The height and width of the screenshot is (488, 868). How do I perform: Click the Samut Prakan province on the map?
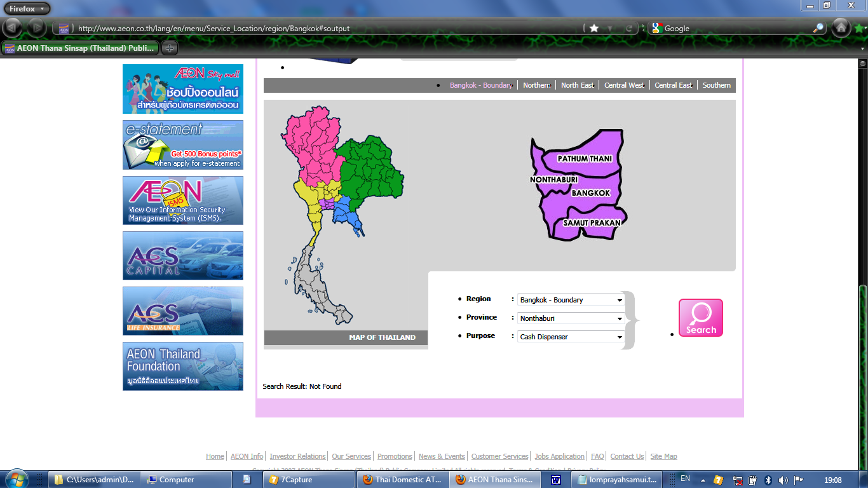pyautogui.click(x=592, y=223)
